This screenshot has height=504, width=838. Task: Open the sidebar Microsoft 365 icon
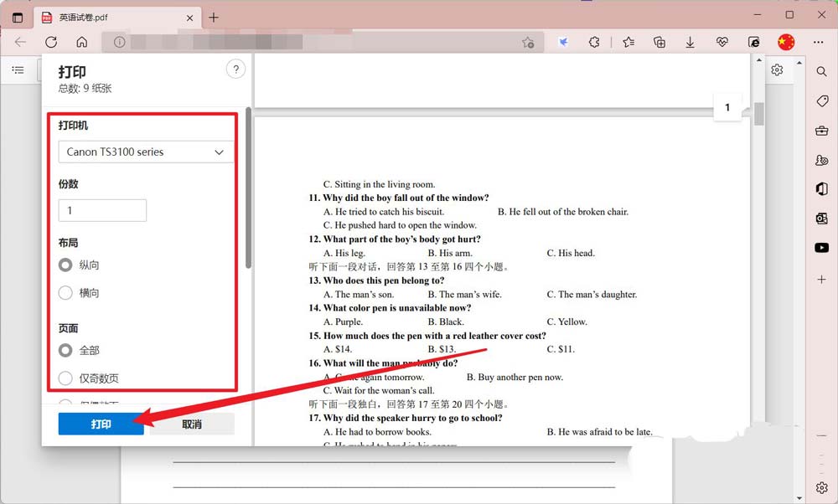[x=822, y=189]
